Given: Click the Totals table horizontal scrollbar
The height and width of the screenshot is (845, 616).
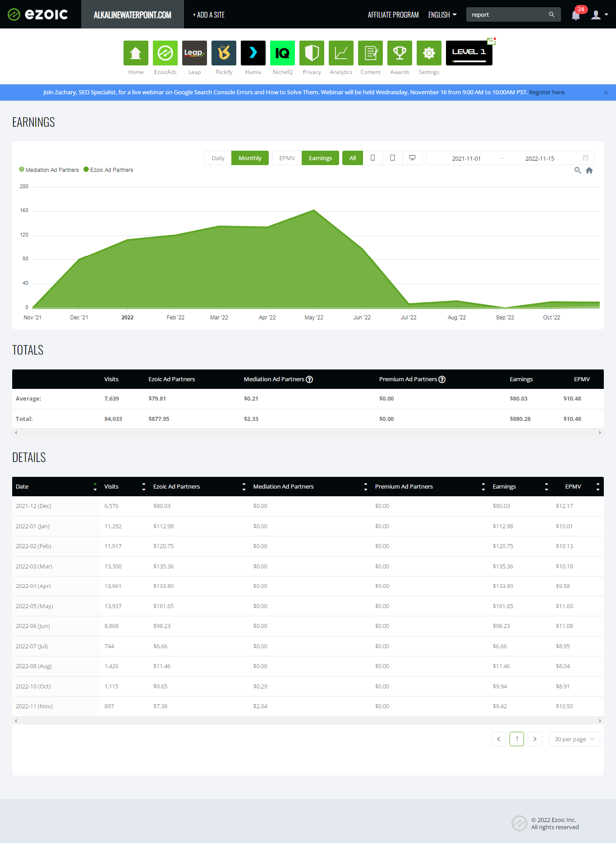Looking at the screenshot, I should (308, 432).
